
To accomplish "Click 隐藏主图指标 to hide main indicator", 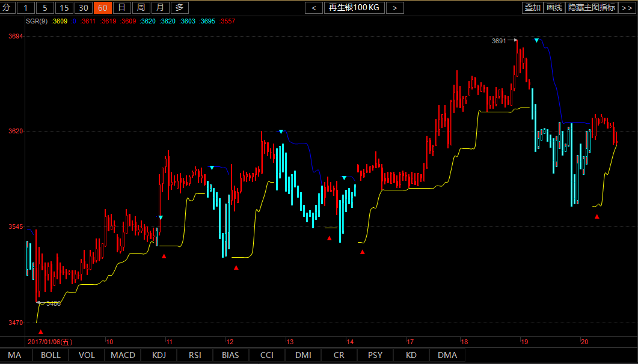I will tap(592, 8).
